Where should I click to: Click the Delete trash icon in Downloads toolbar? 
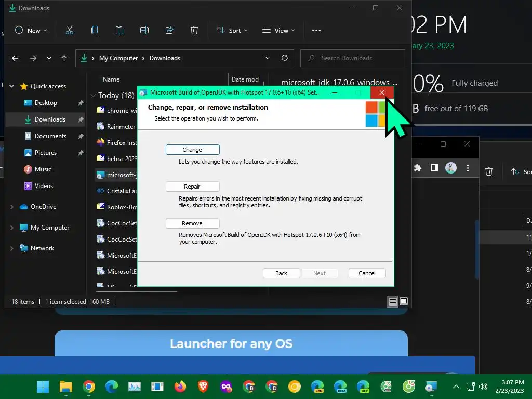coord(194,31)
